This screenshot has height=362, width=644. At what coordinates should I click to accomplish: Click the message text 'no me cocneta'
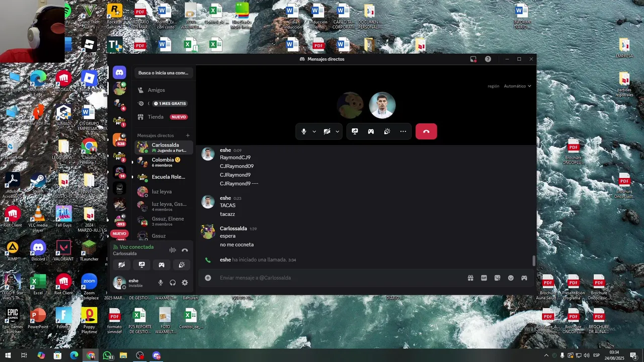(236, 245)
